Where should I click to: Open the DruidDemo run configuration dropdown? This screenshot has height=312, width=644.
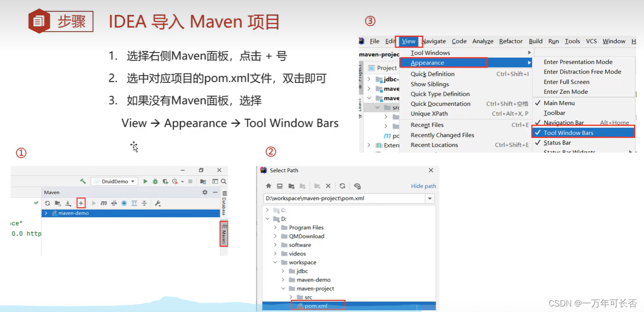pos(114,181)
